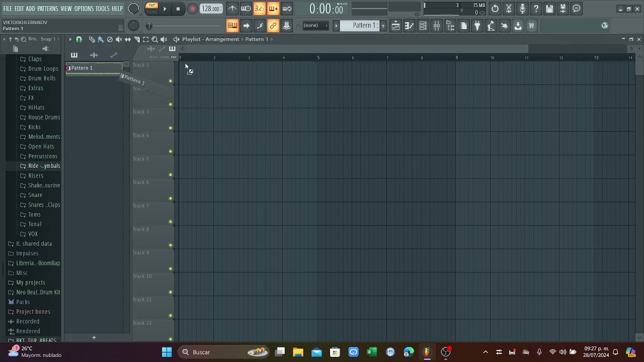Click the song position slider handle
Image resolution: width=644 pixels, height=362 pixels.
149,26
